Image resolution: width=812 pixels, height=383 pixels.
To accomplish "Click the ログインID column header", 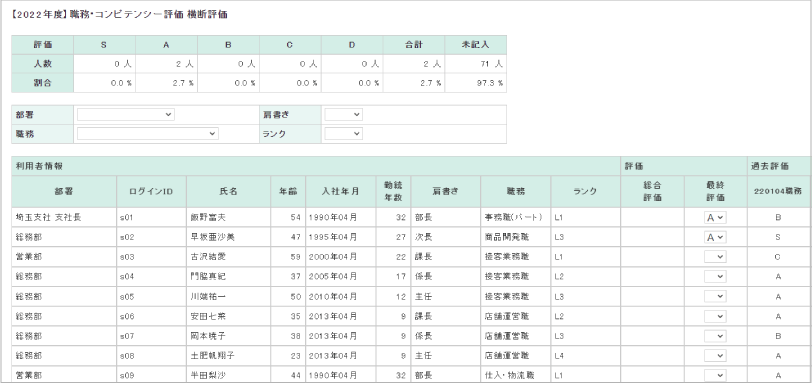I will pyautogui.click(x=151, y=192).
